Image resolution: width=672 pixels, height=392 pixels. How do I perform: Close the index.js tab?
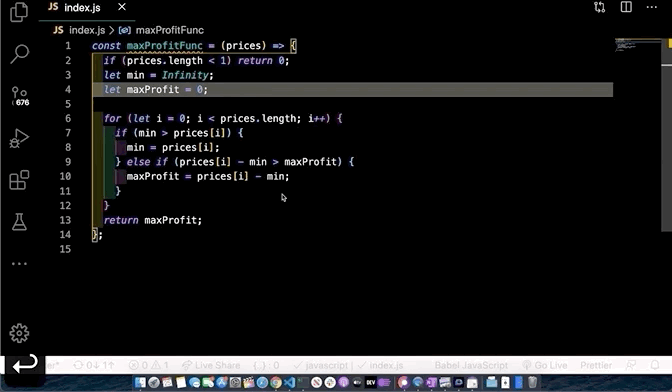point(122,7)
